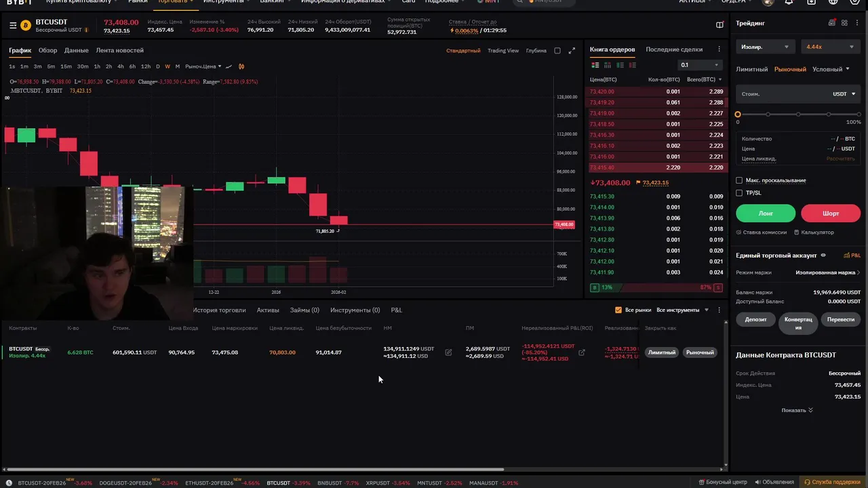The image size is (868, 488).
Task: Open the tutorial book icon above order book
Action: (x=719, y=25)
